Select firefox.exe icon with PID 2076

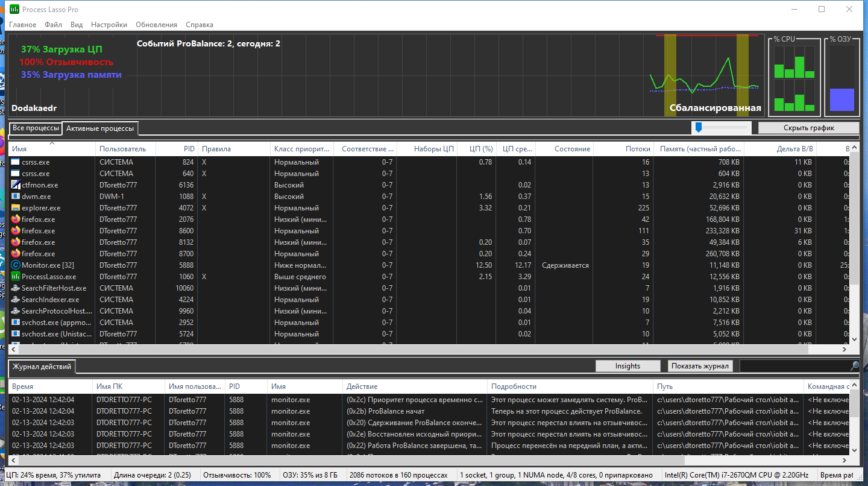click(x=16, y=219)
